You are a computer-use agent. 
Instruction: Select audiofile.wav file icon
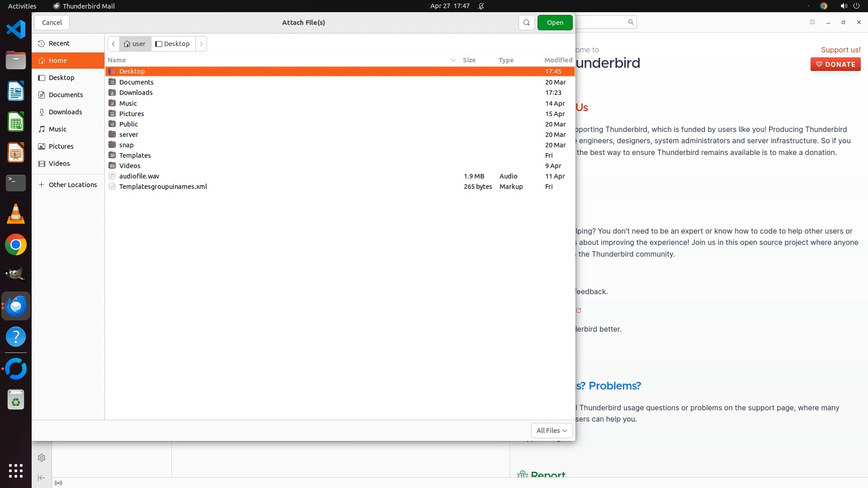coord(112,176)
